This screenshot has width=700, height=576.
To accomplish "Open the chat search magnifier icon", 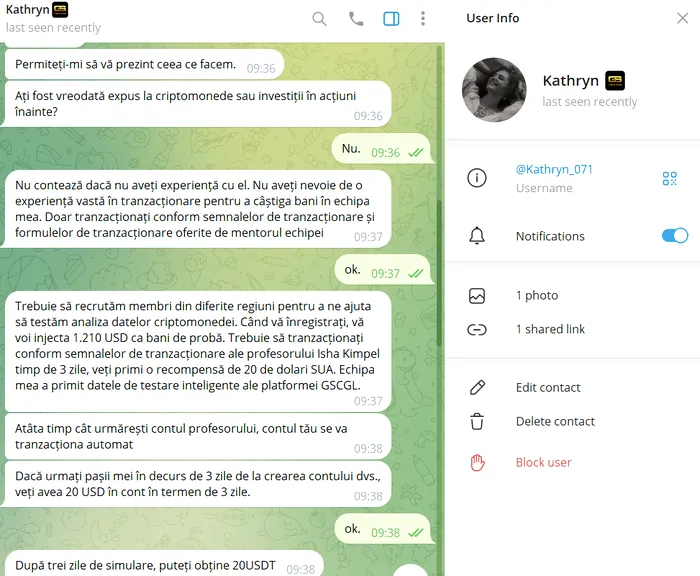I will click(x=319, y=19).
